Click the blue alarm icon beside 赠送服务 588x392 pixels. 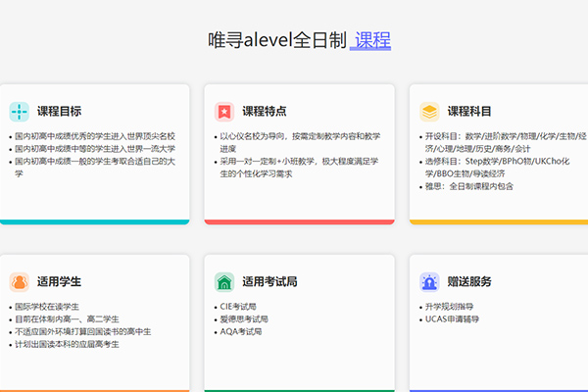click(429, 281)
